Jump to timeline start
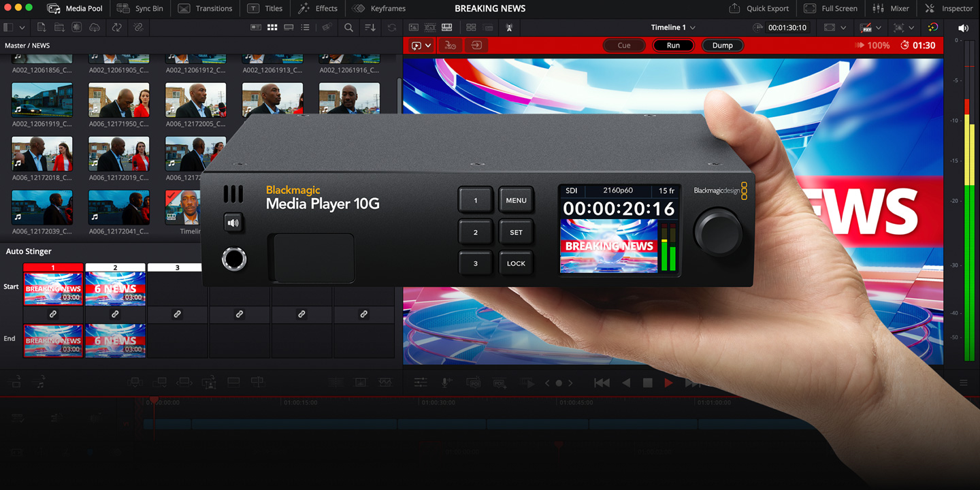 (x=602, y=383)
